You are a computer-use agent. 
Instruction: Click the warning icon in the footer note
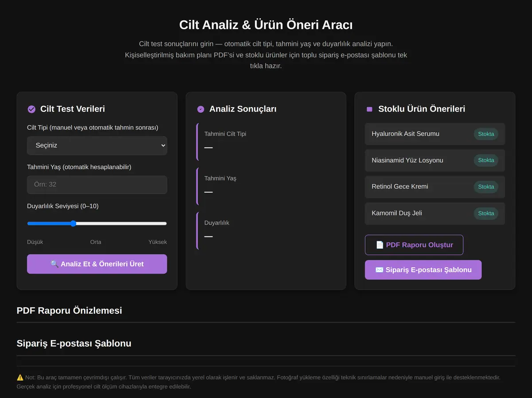(x=20, y=378)
